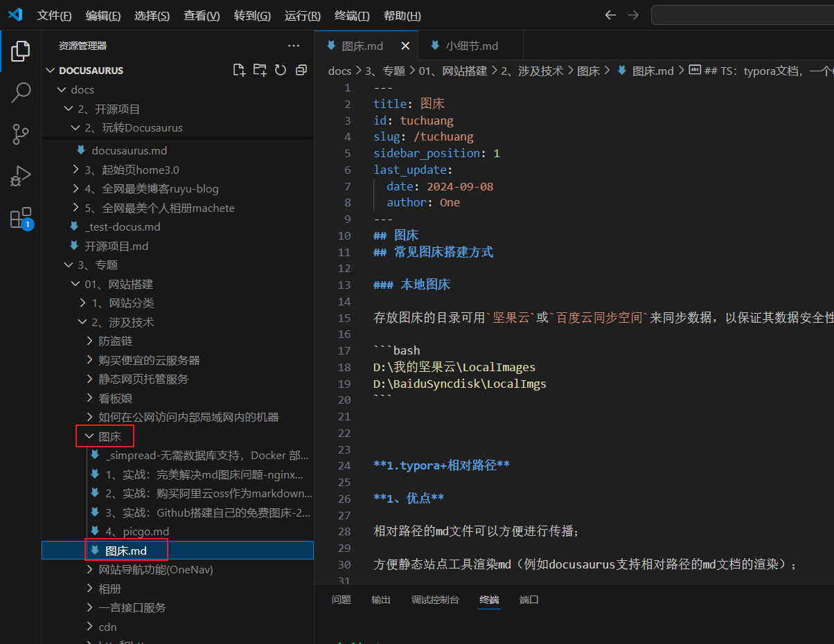Open the Run and Debug view icon

point(21,176)
